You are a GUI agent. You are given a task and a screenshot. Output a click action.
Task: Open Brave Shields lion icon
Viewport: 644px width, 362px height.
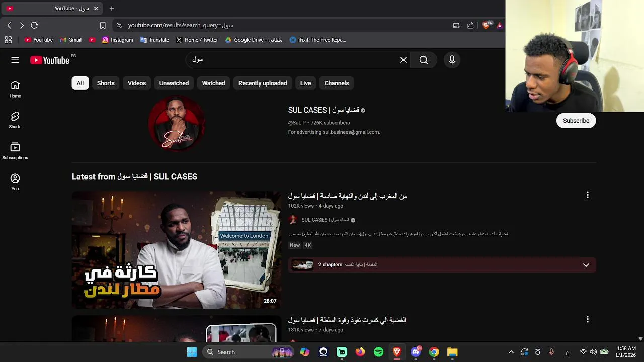(x=486, y=25)
